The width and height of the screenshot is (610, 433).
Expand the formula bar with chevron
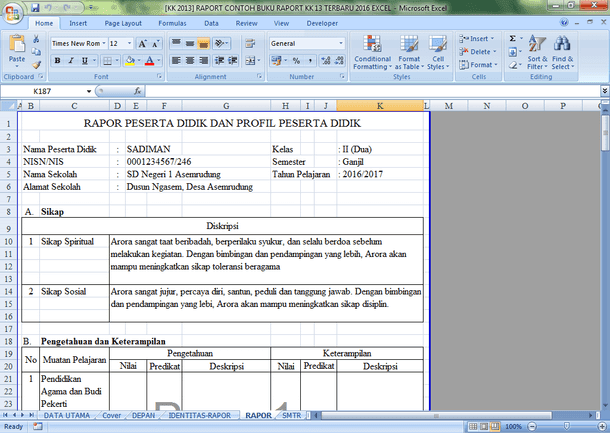point(605,91)
